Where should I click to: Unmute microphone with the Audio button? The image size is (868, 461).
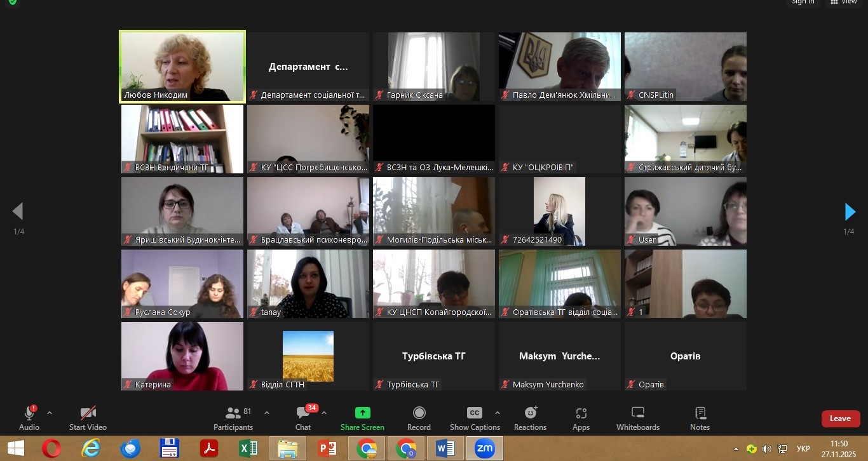(x=29, y=418)
